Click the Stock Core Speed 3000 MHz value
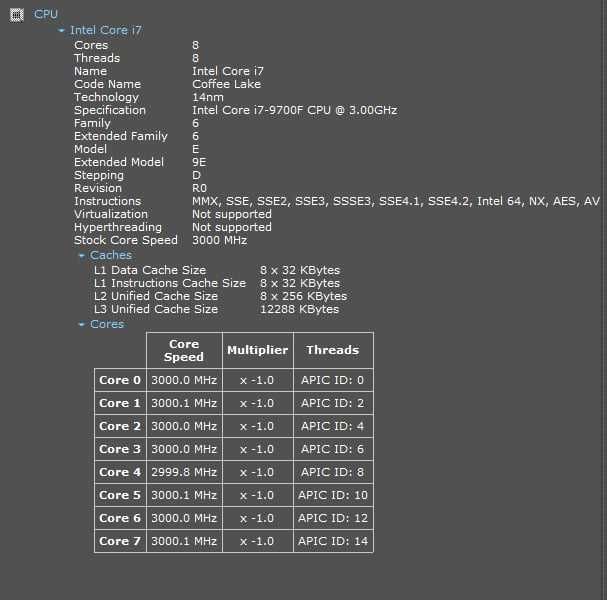The image size is (607, 600). pyautogui.click(x=219, y=240)
